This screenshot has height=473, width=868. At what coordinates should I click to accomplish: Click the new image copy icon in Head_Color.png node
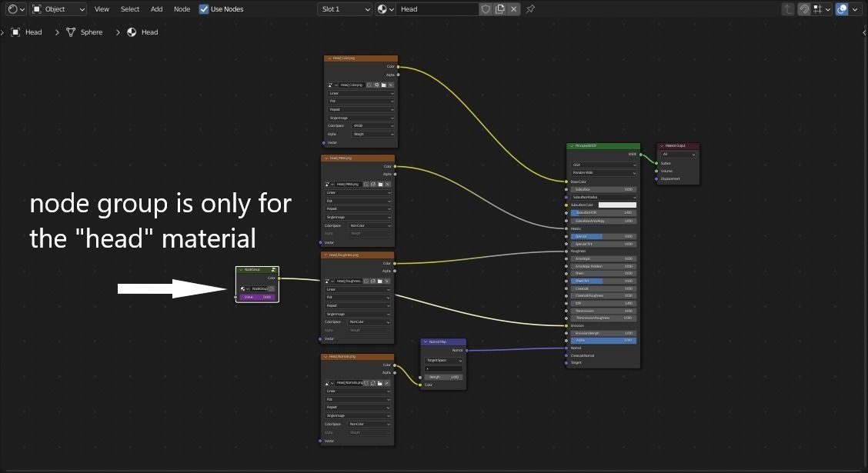coord(376,85)
